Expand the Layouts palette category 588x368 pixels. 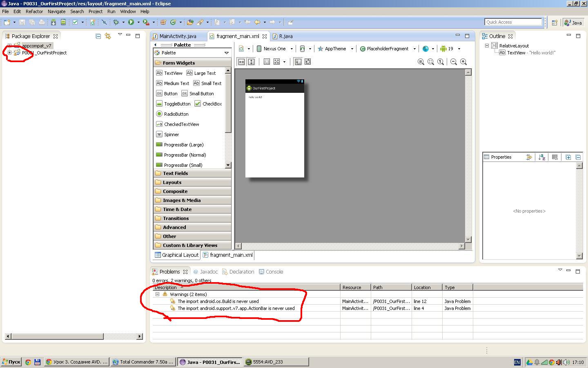pos(192,182)
